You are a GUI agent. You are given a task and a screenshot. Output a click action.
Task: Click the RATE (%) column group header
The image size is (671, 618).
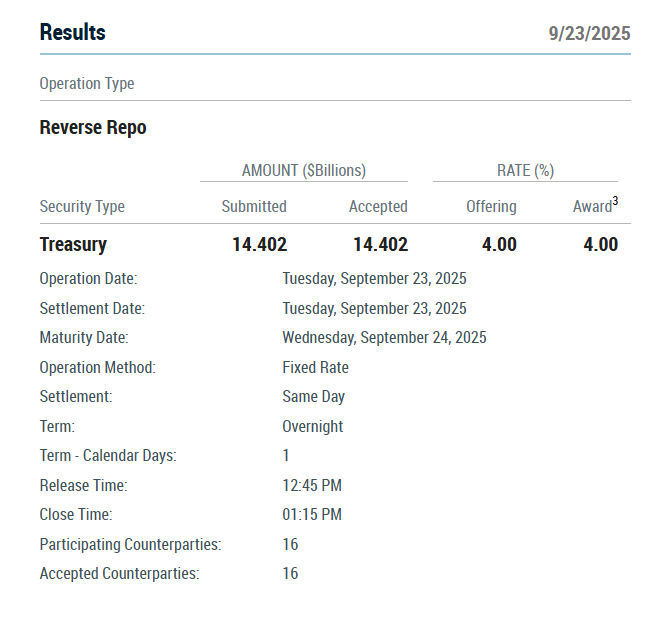point(526,170)
